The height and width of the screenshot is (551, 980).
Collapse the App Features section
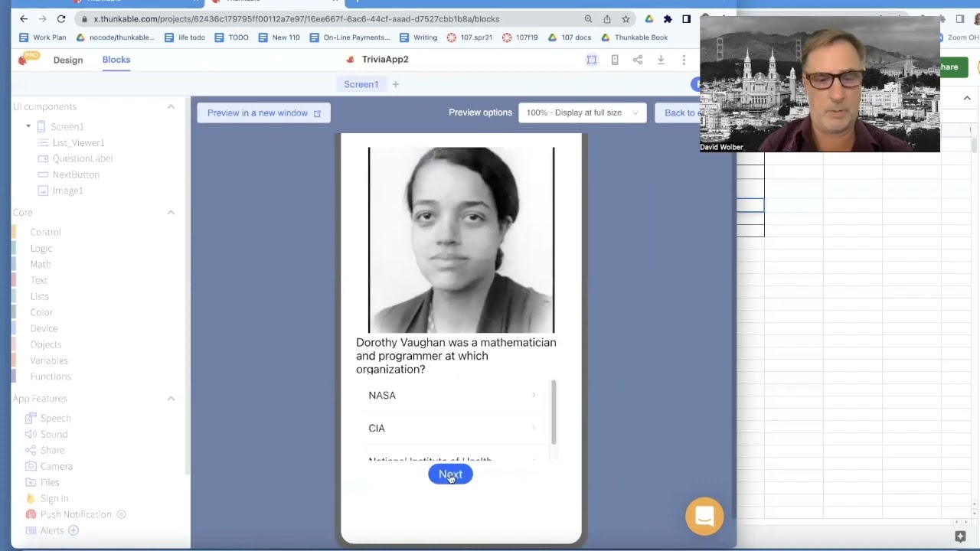[171, 398]
